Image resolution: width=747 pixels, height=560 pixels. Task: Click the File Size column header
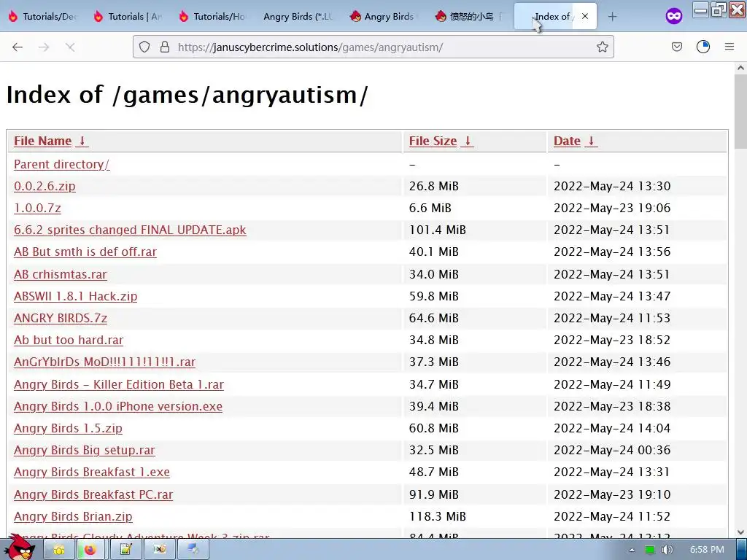pos(433,141)
